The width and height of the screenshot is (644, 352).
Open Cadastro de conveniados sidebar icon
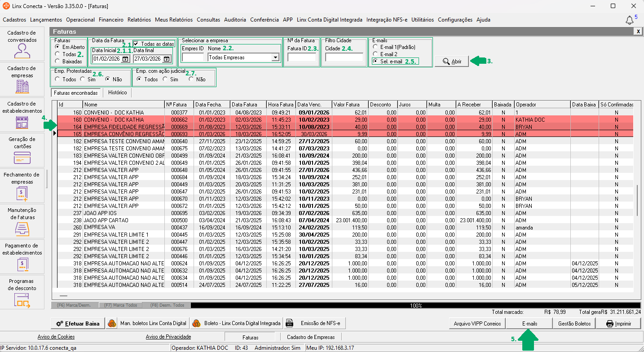coord(22,51)
